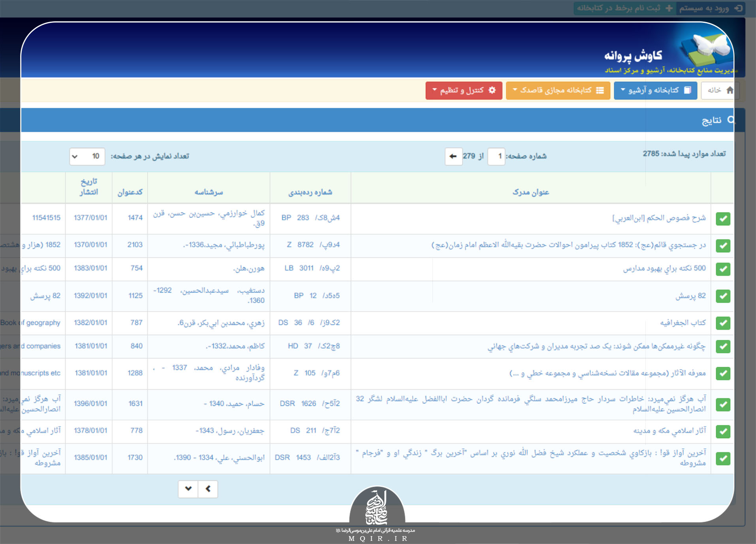Click the list icon on کتابخانه مجازی قاصدک
The height and width of the screenshot is (544, 756).
[600, 90]
